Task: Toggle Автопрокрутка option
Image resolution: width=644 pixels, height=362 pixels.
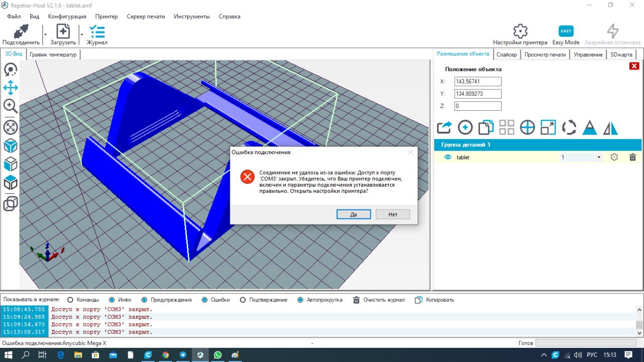Action: point(320,300)
